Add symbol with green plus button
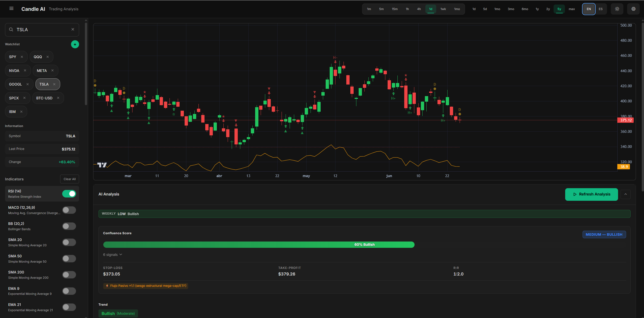This screenshot has height=318, width=644. point(75,44)
